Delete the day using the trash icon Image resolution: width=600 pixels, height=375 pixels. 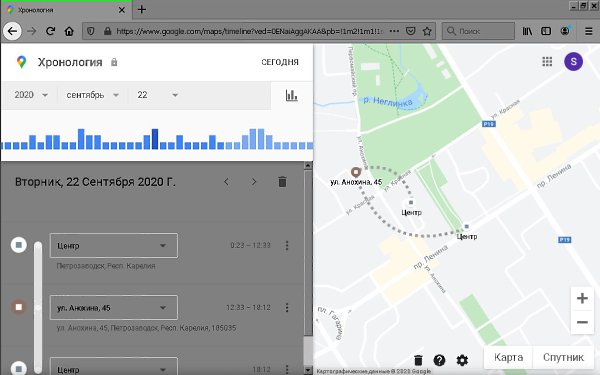tap(282, 182)
